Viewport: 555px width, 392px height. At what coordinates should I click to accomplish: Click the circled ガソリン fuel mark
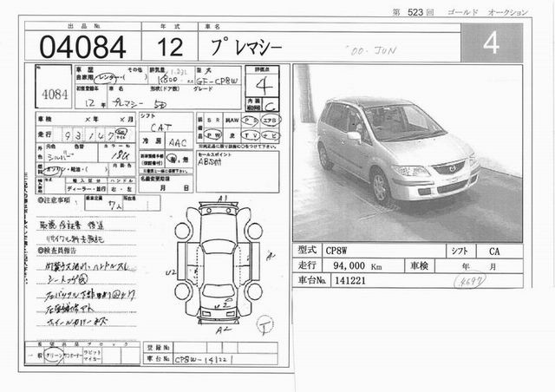tap(55, 171)
